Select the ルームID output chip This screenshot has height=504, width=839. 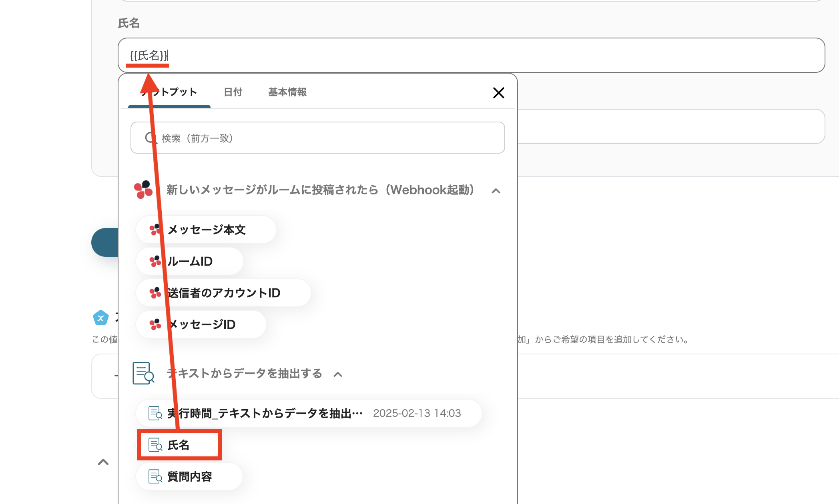click(x=190, y=261)
